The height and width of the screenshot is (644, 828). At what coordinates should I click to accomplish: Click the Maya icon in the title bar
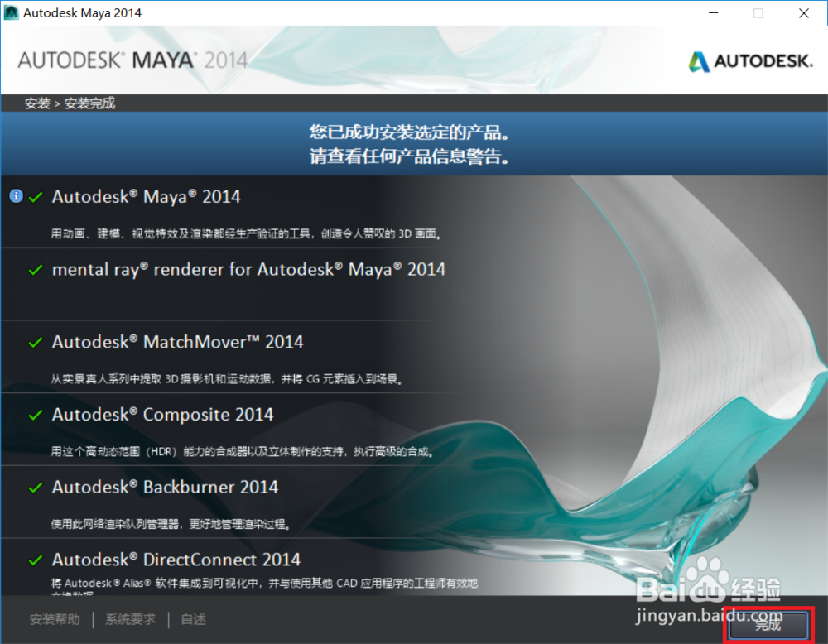pyautogui.click(x=10, y=12)
